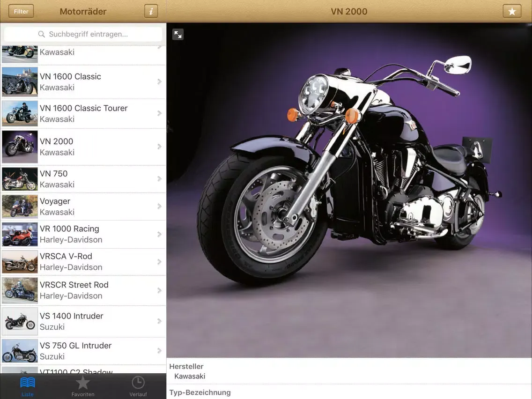Click chevron on VRSCR Street Rod row
Image resolution: width=532 pixels, height=399 pixels.
click(x=160, y=290)
